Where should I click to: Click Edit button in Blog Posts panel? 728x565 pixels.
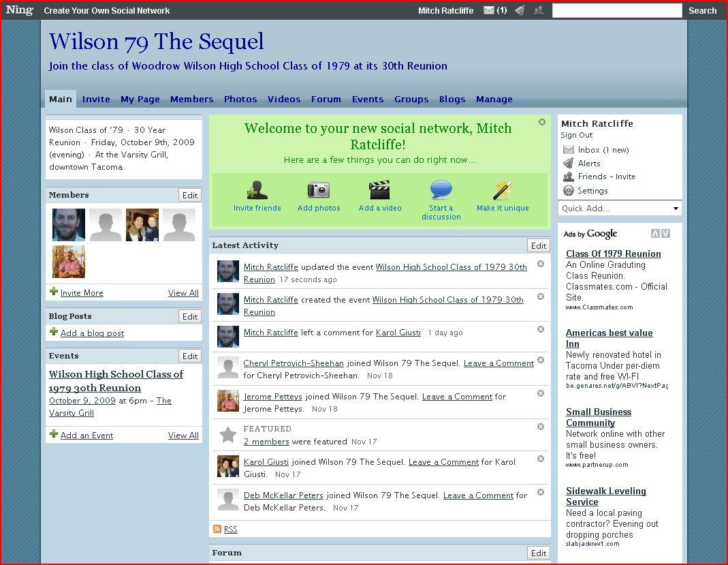190,316
